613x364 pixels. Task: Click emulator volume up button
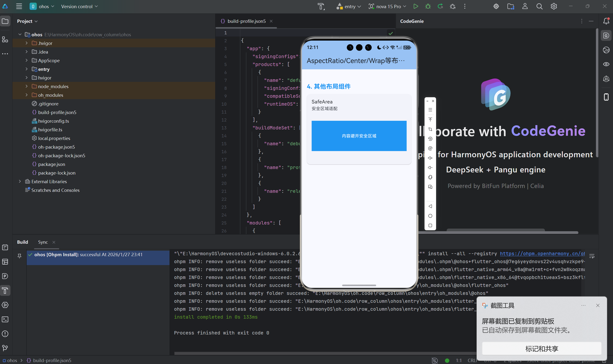[430, 158]
